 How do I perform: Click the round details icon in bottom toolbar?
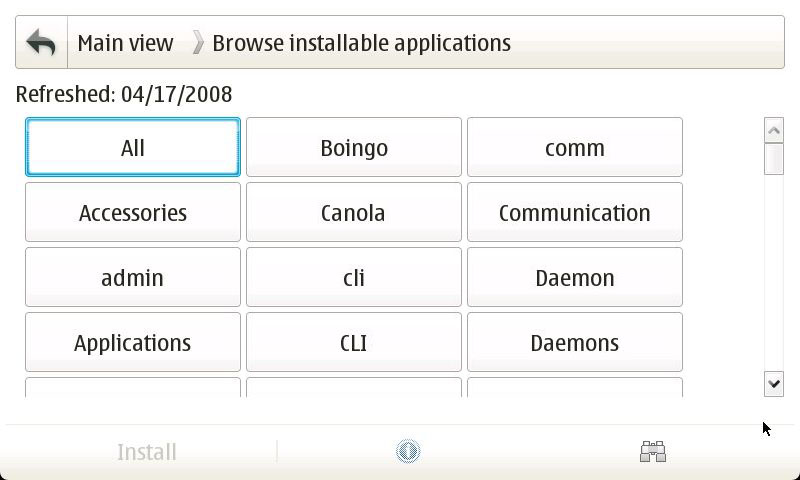tap(408, 452)
